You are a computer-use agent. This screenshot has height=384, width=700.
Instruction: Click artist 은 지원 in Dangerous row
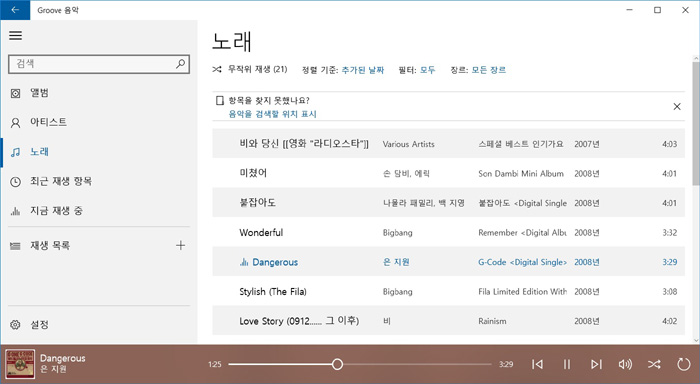(x=396, y=262)
